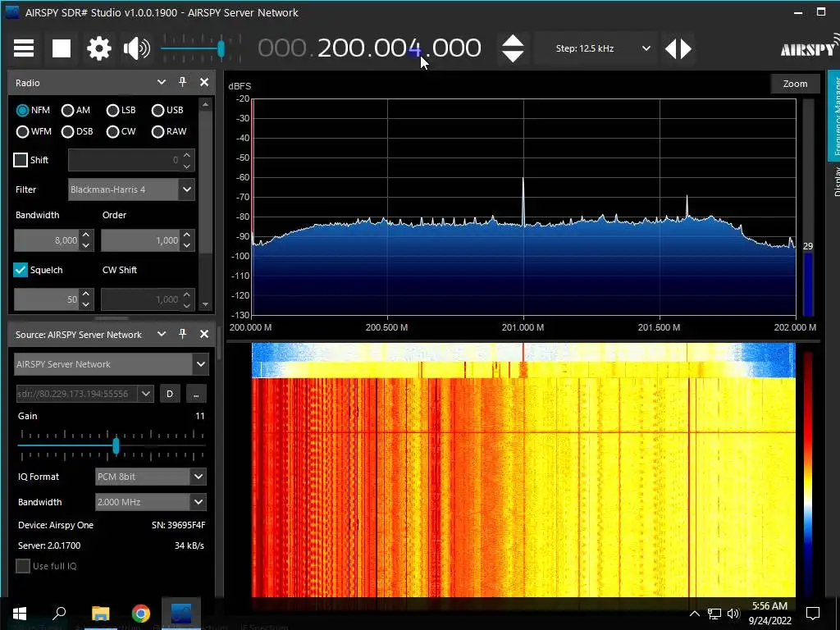This screenshot has height=630, width=840.
Task: Click the Radio panel scrollbar down arrow
Action: pos(205,305)
